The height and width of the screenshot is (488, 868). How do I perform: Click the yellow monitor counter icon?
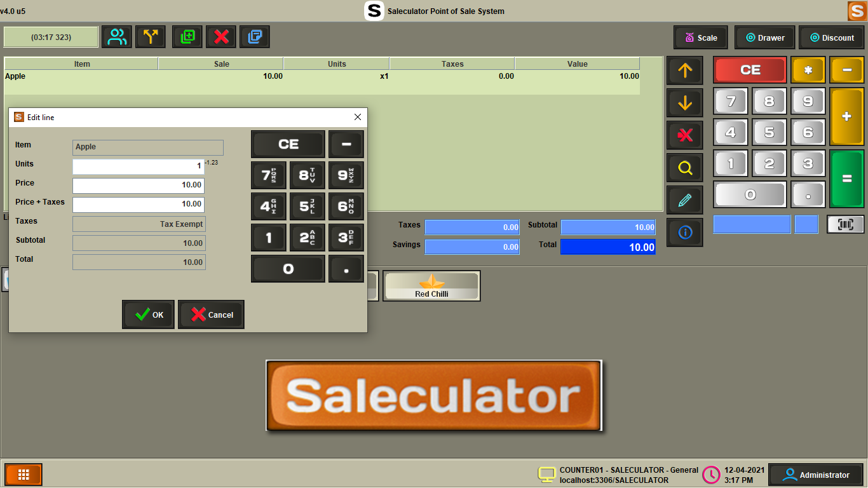pyautogui.click(x=546, y=475)
